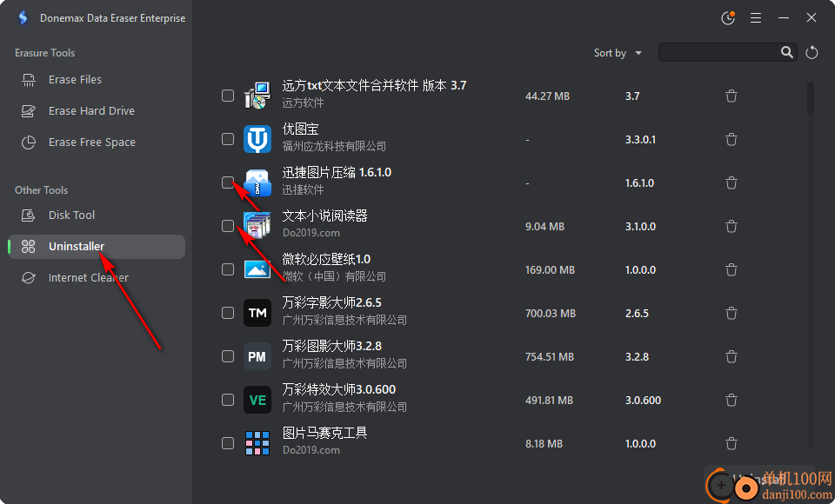The width and height of the screenshot is (835, 504).
Task: Delete 文本小说阅读器 via its trash icon
Action: pyautogui.click(x=731, y=226)
